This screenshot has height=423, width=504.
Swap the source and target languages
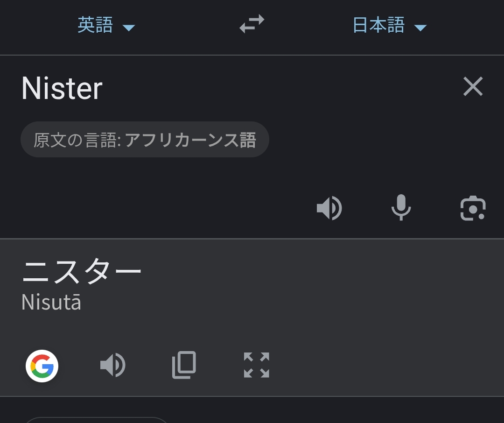point(252,24)
